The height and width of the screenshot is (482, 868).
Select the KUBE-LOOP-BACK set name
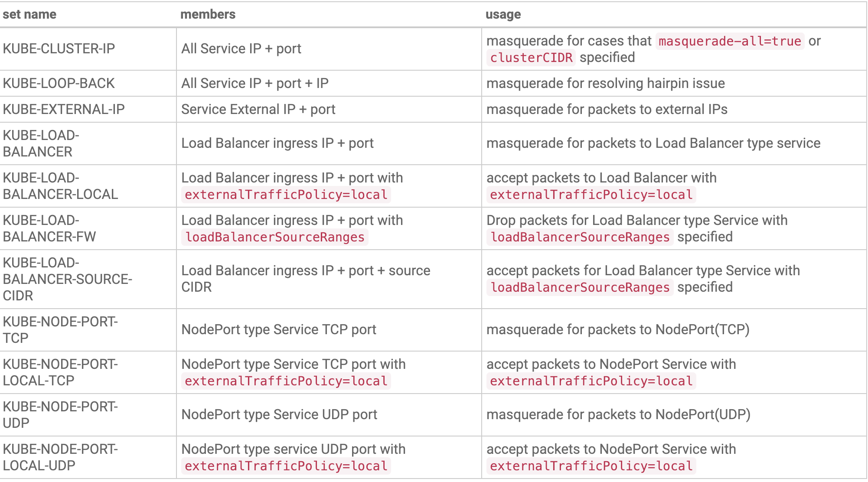(59, 83)
